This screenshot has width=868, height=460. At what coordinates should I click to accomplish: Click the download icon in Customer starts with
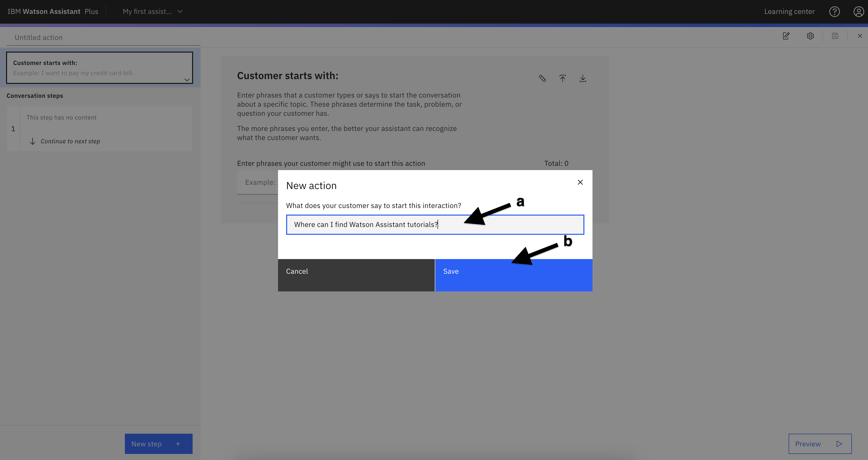click(x=583, y=78)
